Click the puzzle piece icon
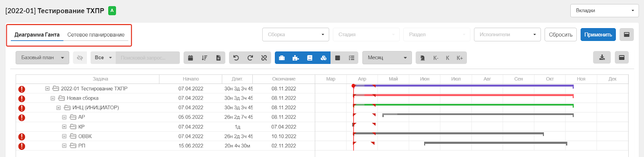 [296, 58]
